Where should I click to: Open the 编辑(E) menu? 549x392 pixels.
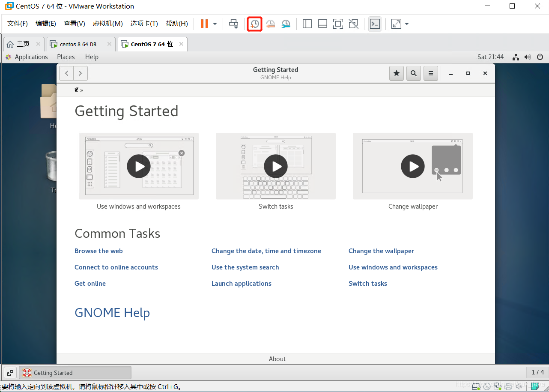pyautogui.click(x=46, y=24)
